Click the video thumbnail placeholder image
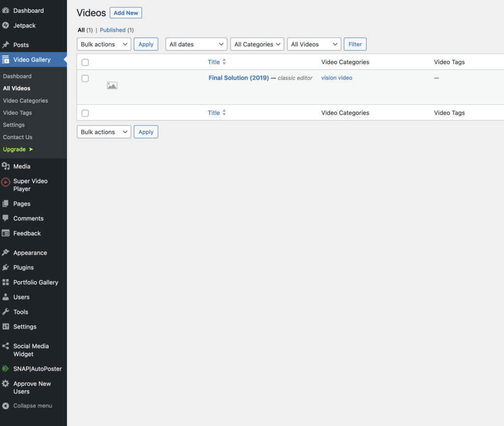The width and height of the screenshot is (504, 426). (x=112, y=86)
